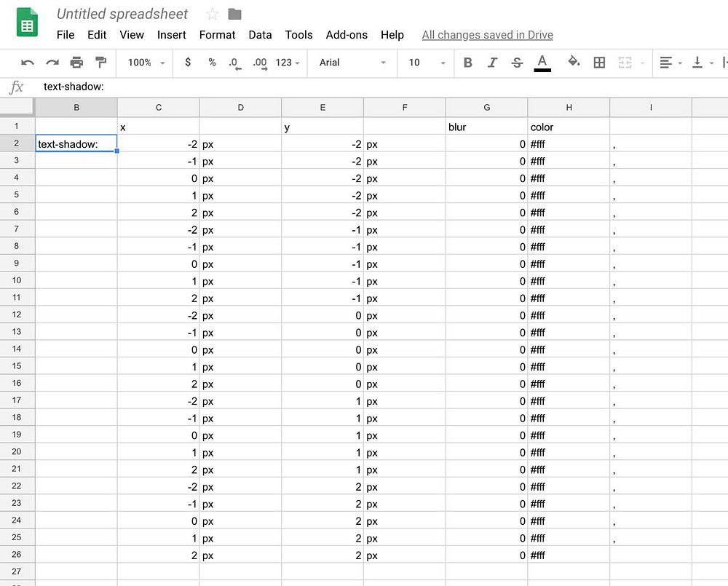Star the Untitled spreadsheet
Viewport: 728px width, 586px height.
tap(212, 14)
